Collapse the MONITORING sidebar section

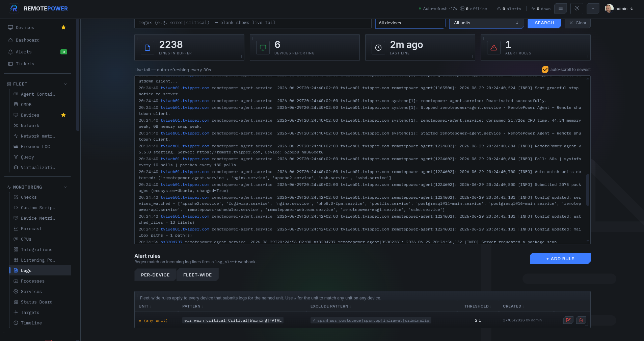(65, 187)
